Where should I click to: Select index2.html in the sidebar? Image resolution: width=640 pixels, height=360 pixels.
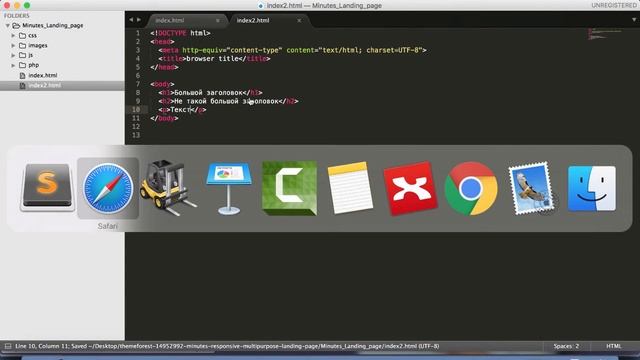[45, 85]
